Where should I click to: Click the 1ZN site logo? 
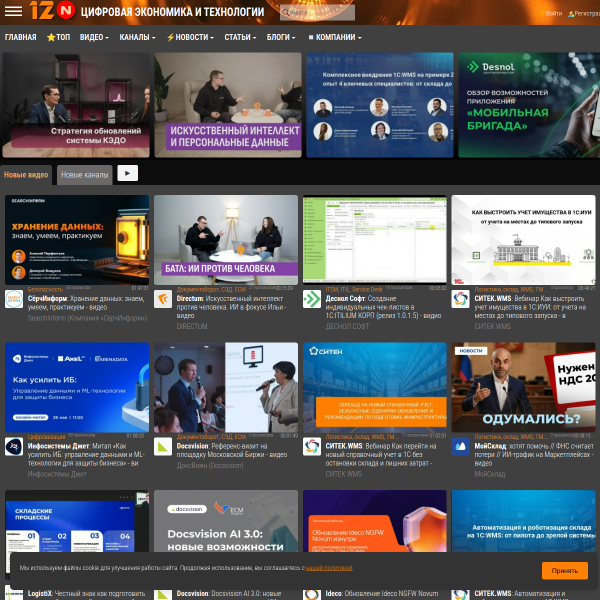[x=53, y=10]
